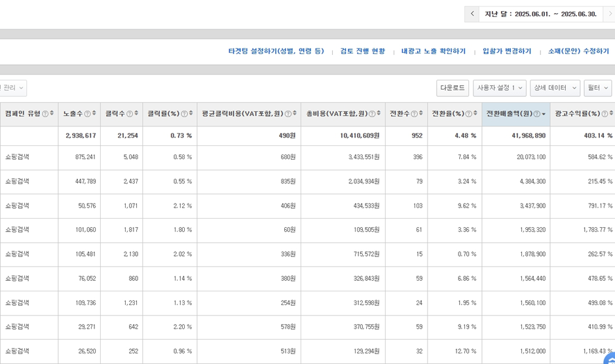Click the 입찰가 변경하기 link
615x364 pixels.
[507, 51]
